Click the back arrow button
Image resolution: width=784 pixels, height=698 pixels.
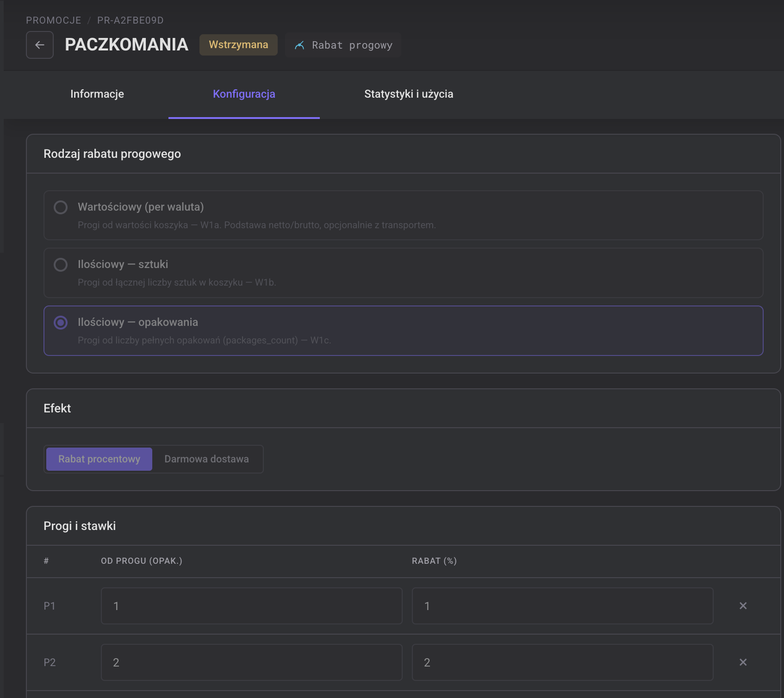[40, 45]
